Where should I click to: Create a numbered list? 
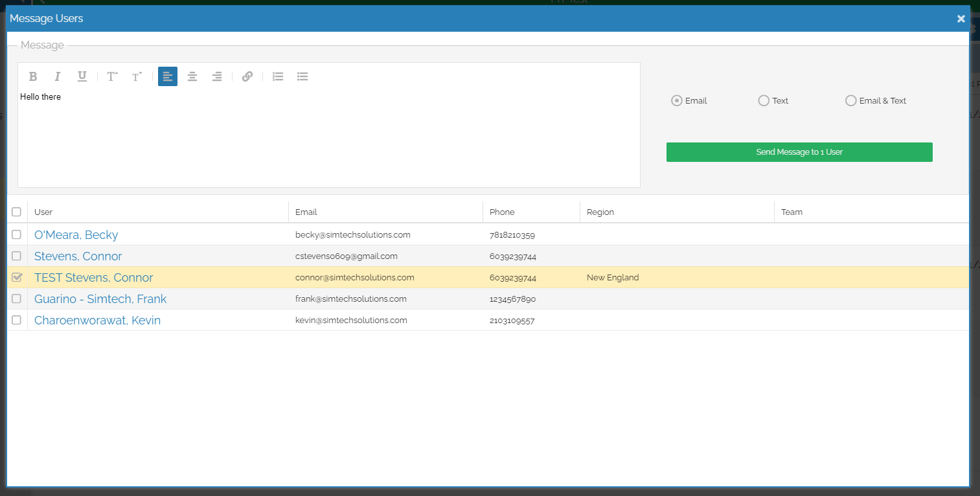278,76
